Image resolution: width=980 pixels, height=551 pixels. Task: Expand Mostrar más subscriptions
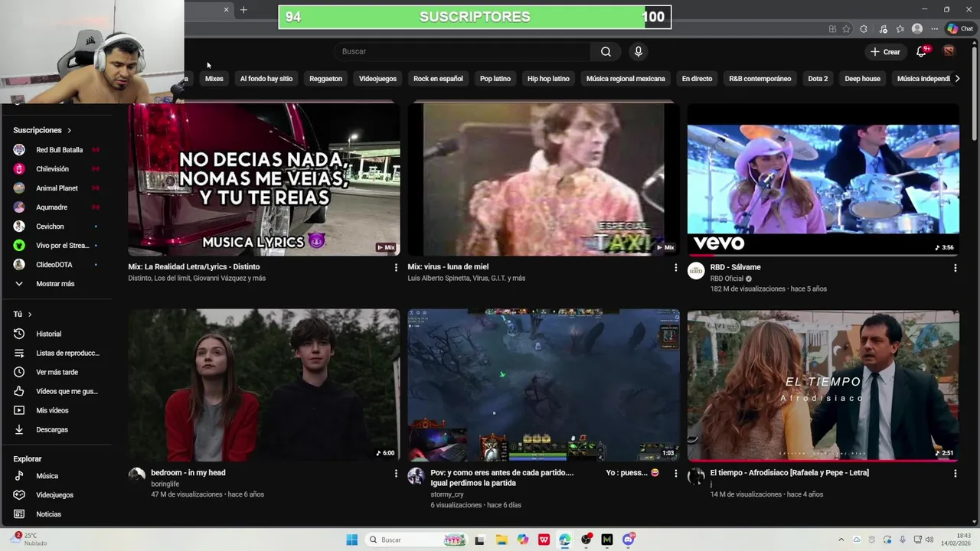(x=56, y=284)
